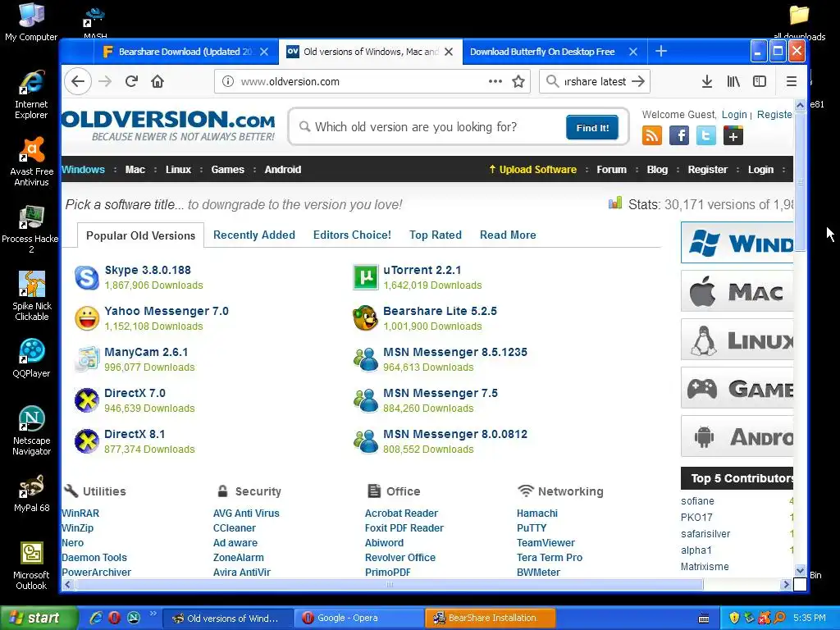
Task: Launch Internet Explorer from quick launch
Action: (x=96, y=618)
